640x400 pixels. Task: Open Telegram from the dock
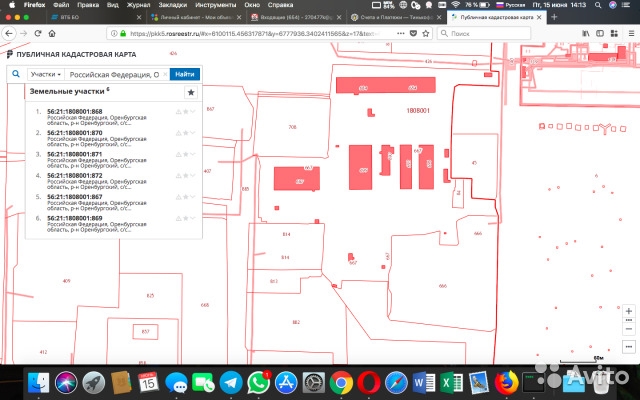coord(230,381)
